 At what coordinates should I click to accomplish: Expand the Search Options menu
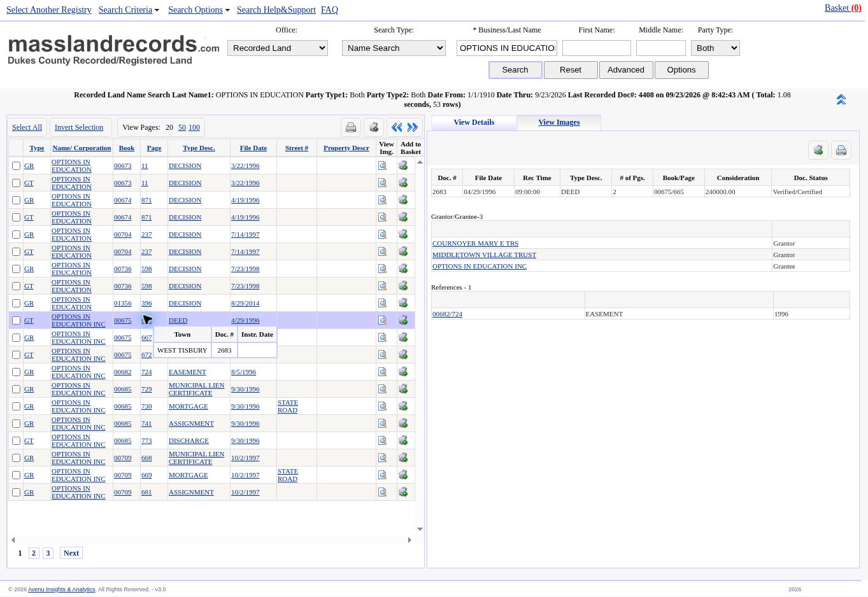tap(199, 10)
